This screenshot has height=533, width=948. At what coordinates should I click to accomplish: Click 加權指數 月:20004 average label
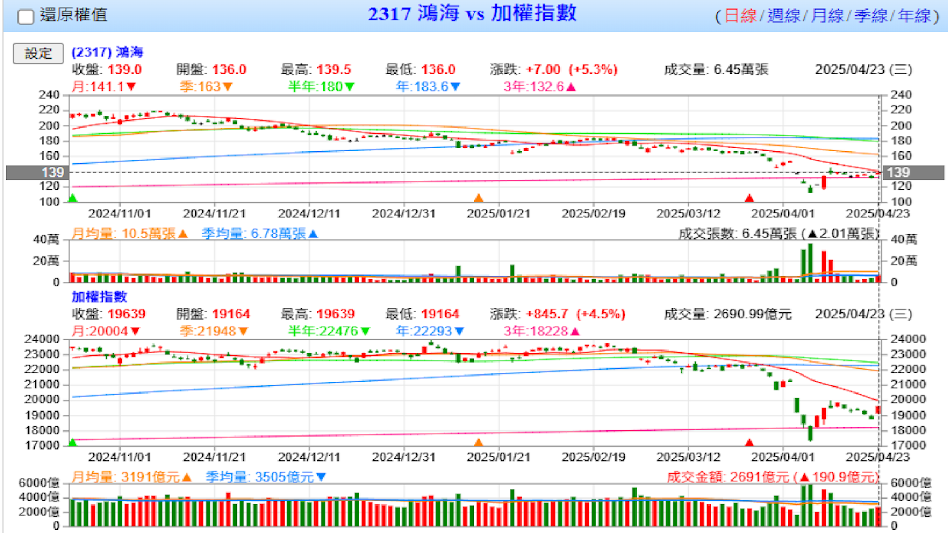[106, 331]
